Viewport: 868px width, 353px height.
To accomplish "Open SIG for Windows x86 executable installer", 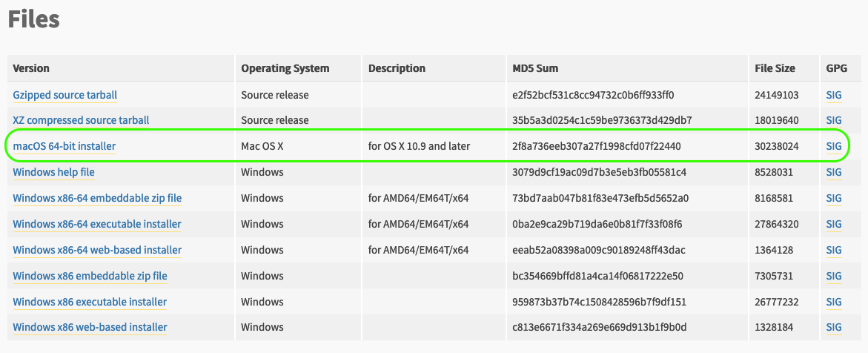I will 834,302.
